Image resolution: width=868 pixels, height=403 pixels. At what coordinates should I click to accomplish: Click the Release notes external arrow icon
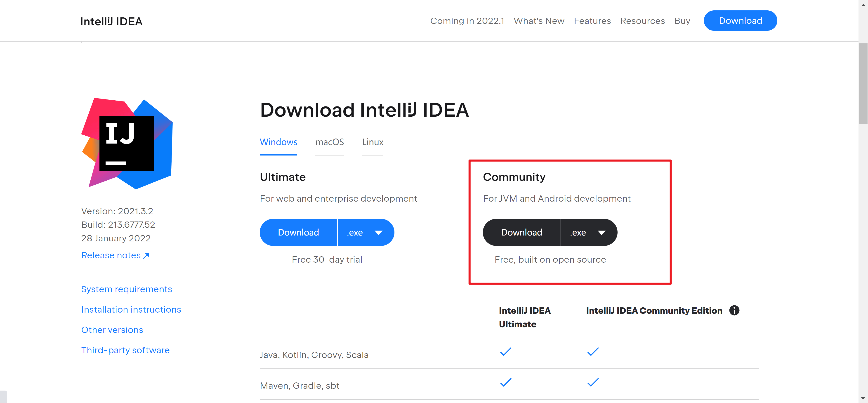click(146, 256)
